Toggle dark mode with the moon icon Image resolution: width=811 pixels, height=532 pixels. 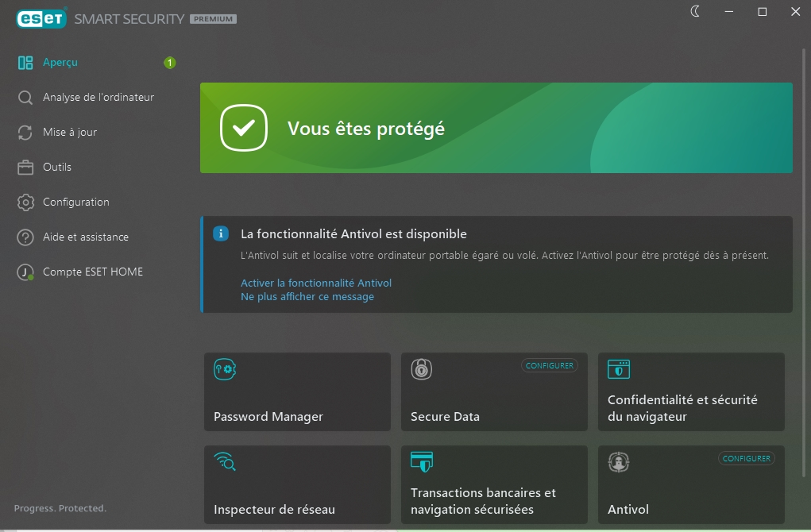point(694,12)
